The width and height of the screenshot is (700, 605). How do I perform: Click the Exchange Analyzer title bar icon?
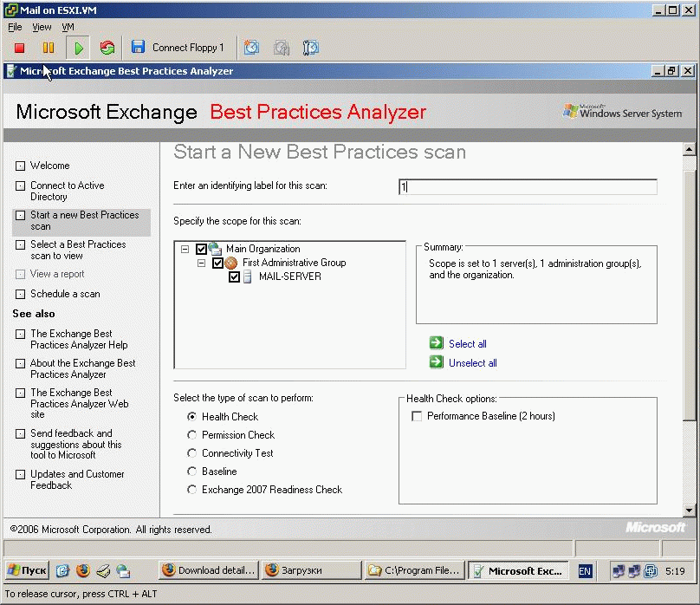click(12, 71)
